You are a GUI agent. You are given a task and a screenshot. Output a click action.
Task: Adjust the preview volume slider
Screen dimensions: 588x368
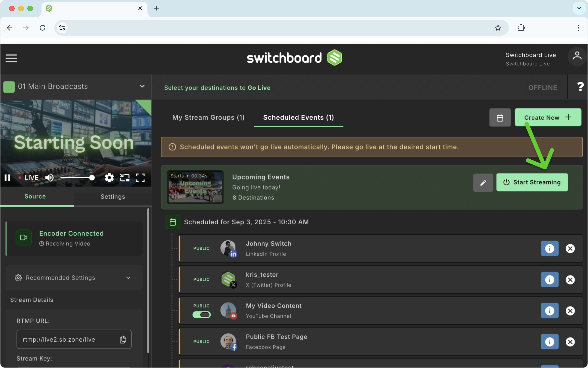click(x=77, y=178)
